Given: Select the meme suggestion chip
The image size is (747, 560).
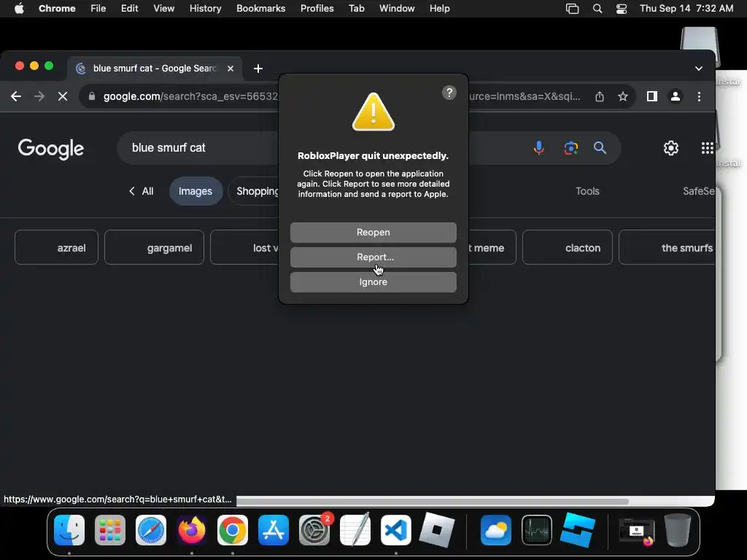Looking at the screenshot, I should pos(492,248).
